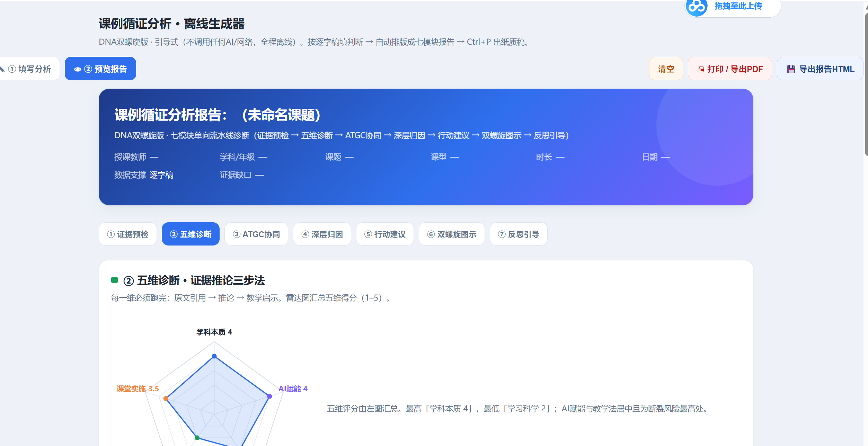Viewport: 868px width, 446px height.
Task: Click the hint text 每一维必须跑完
Action: coord(251,298)
